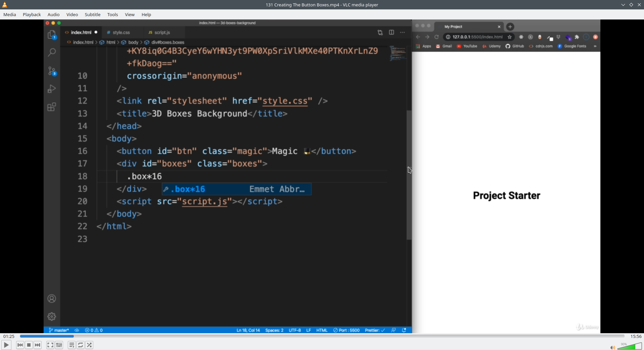Accept the .box*16 Emmet suggestion
This screenshot has width=644, height=350.
tap(237, 189)
